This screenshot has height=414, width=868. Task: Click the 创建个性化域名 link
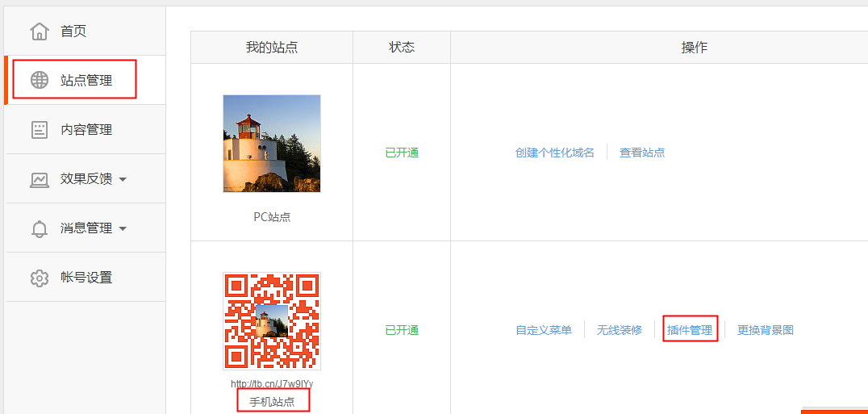click(555, 153)
